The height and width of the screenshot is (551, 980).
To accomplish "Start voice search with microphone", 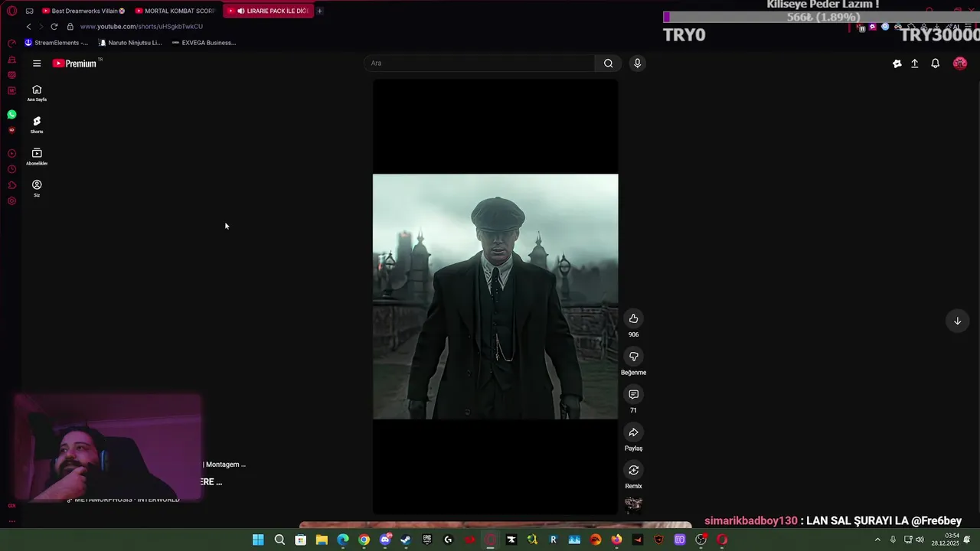I will point(637,64).
